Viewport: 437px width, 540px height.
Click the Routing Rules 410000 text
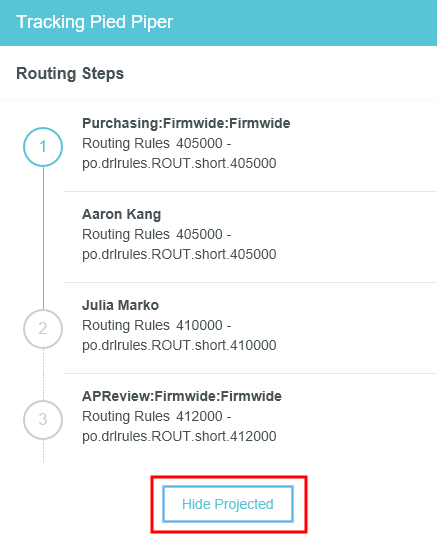pos(152,325)
